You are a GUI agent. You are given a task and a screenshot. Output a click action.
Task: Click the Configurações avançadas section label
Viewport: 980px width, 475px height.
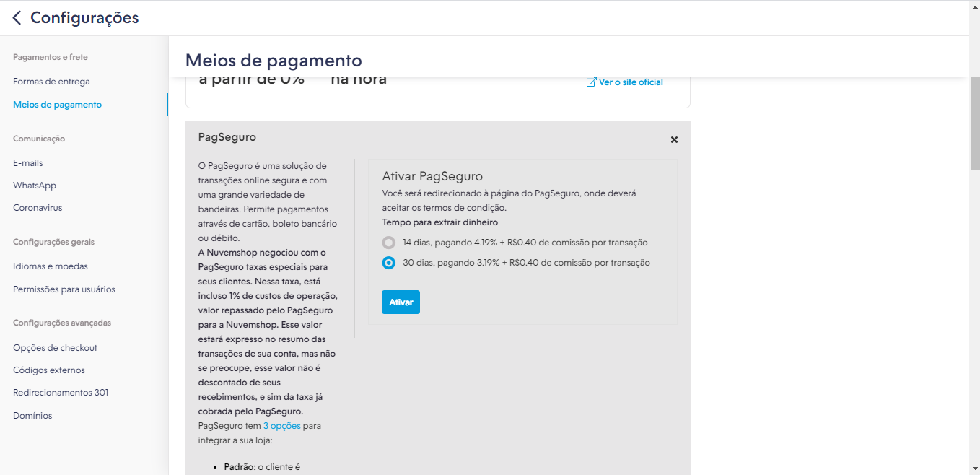coord(62,323)
